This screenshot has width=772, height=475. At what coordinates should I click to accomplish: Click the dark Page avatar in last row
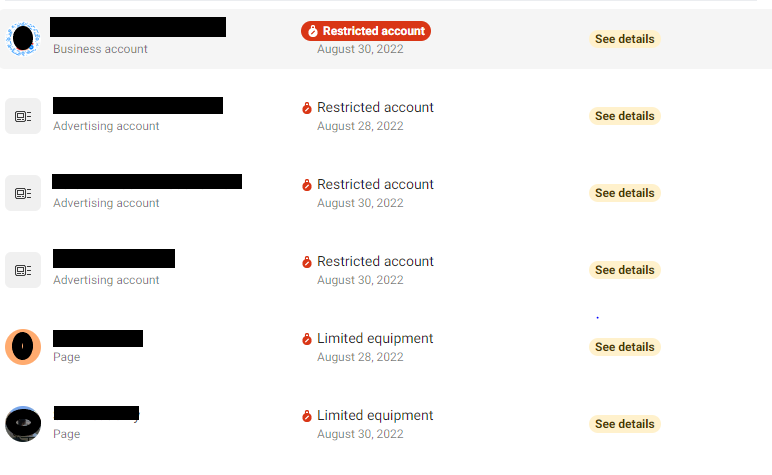click(x=23, y=424)
